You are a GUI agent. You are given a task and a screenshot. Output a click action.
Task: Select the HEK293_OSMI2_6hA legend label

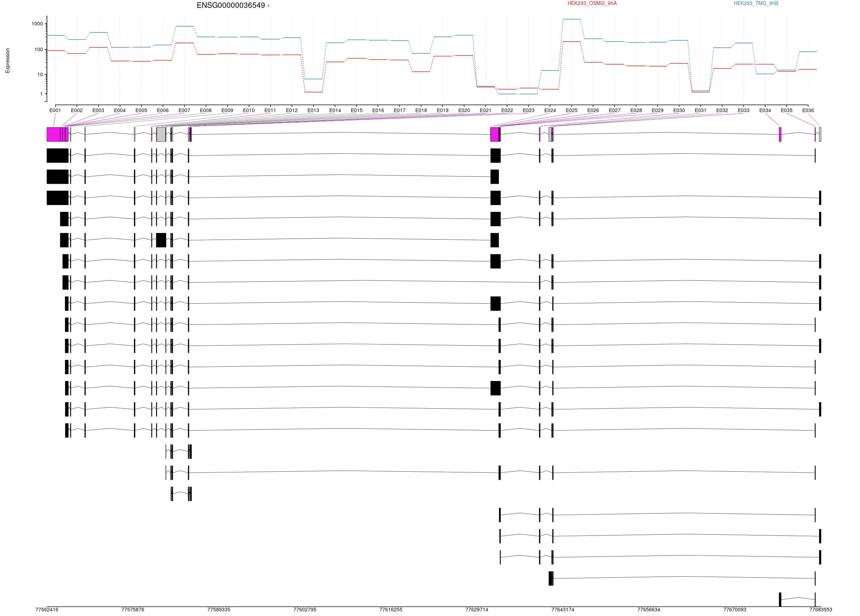(592, 4)
